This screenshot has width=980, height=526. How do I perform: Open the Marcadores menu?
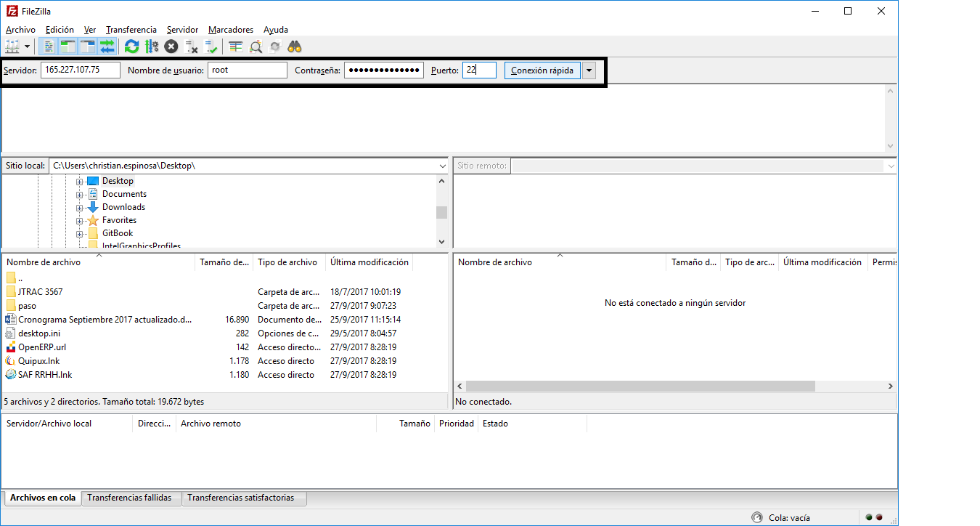(x=231, y=30)
